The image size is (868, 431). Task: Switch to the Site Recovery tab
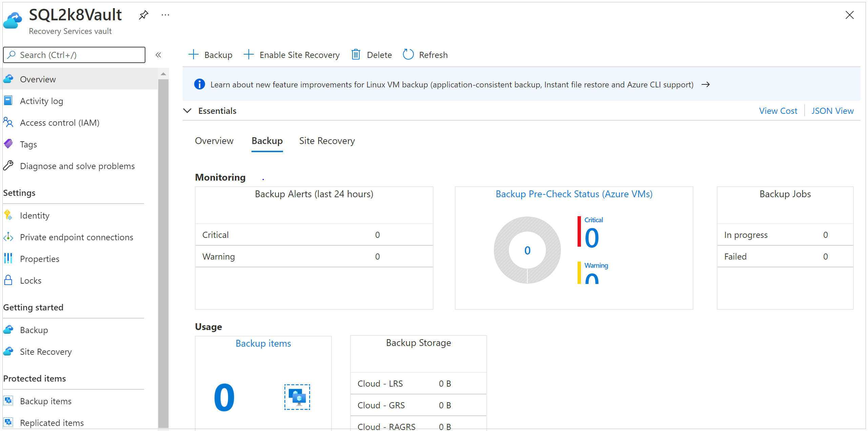pos(327,141)
